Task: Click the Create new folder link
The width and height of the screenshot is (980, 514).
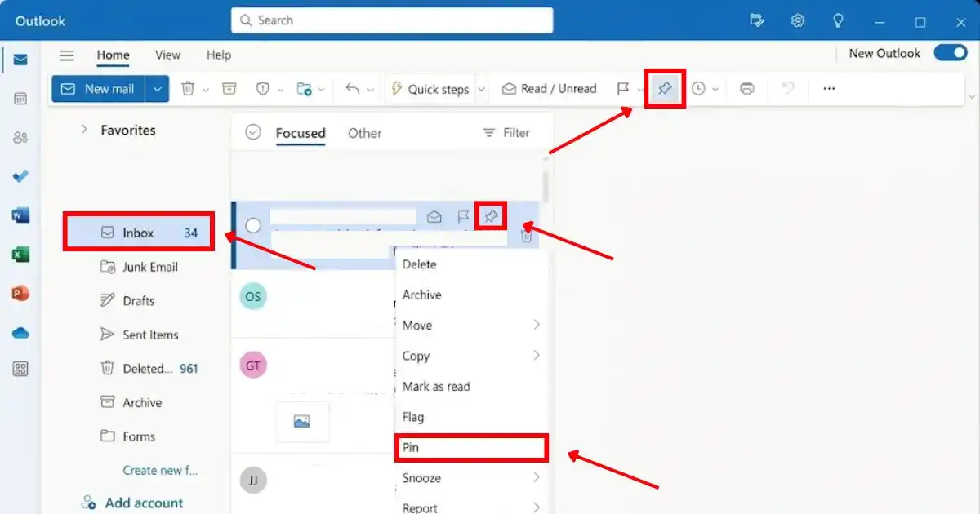Action: (x=160, y=471)
